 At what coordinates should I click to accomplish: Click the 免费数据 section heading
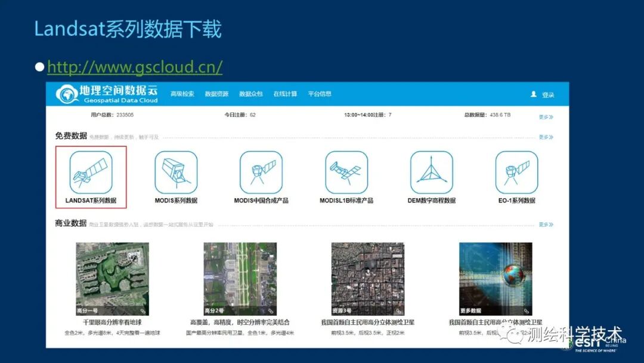click(71, 136)
